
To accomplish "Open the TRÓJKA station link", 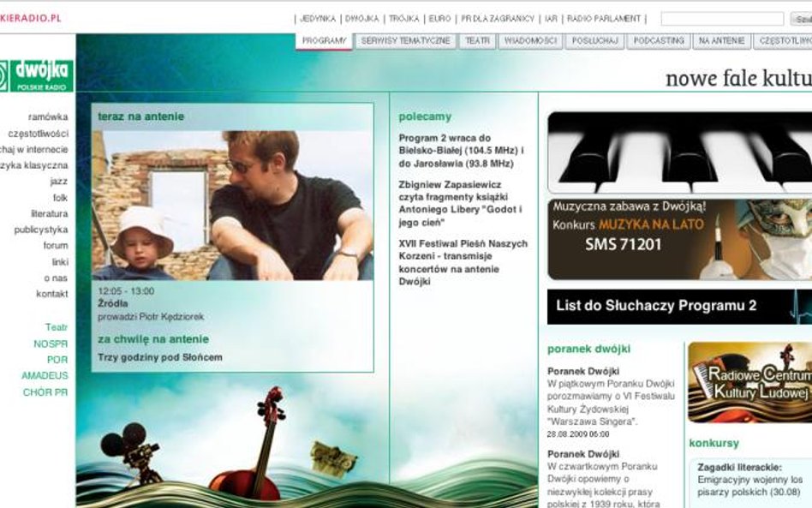I will tap(404, 19).
